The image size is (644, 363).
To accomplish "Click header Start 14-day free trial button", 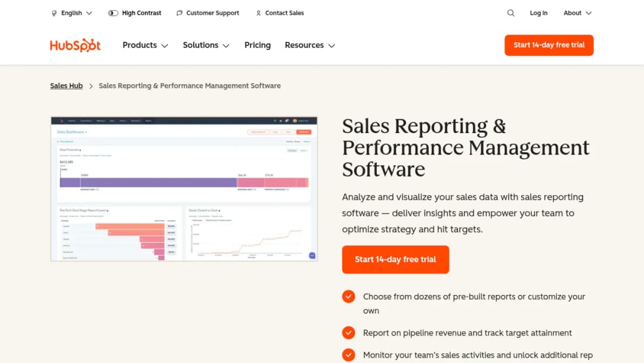I will [x=549, y=45].
